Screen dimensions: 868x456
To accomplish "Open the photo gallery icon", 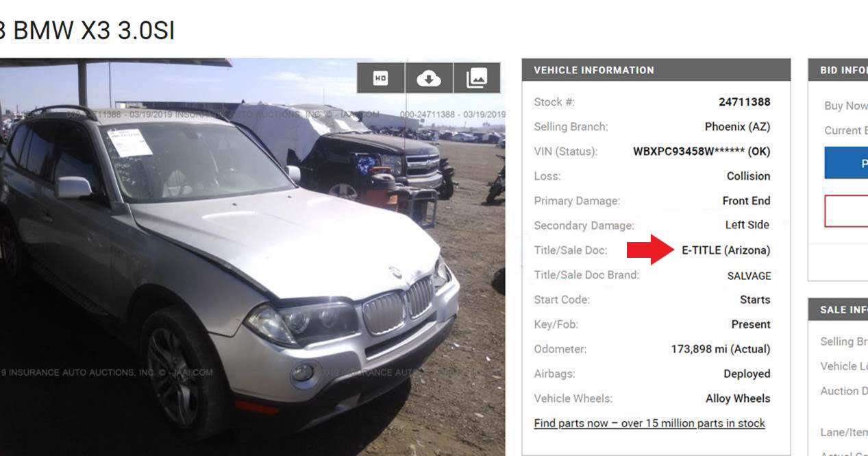I will pos(477,78).
